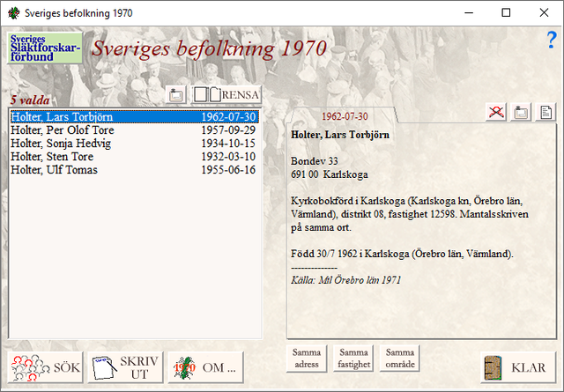The height and width of the screenshot is (392, 564).
Task: Save the person record icon above details
Action: [x=521, y=112]
